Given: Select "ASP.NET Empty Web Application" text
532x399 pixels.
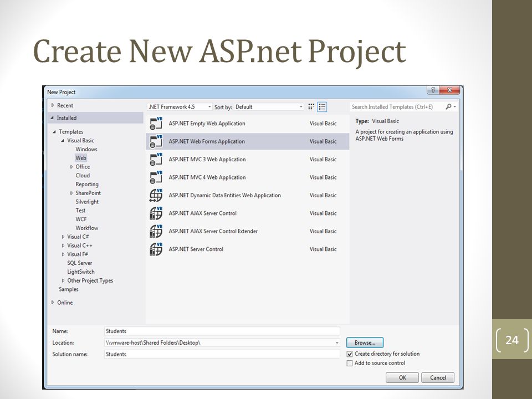Looking at the screenshot, I should click(207, 124).
